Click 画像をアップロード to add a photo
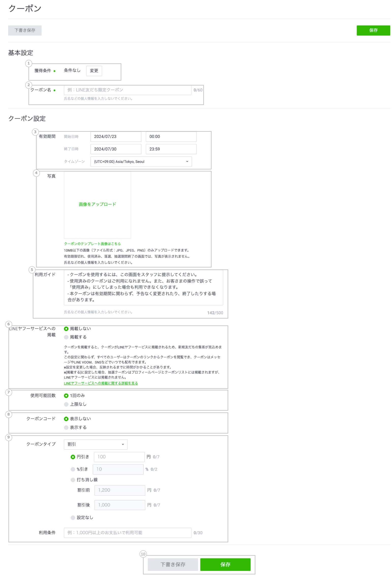This screenshot has width=392, height=579. pos(97,204)
